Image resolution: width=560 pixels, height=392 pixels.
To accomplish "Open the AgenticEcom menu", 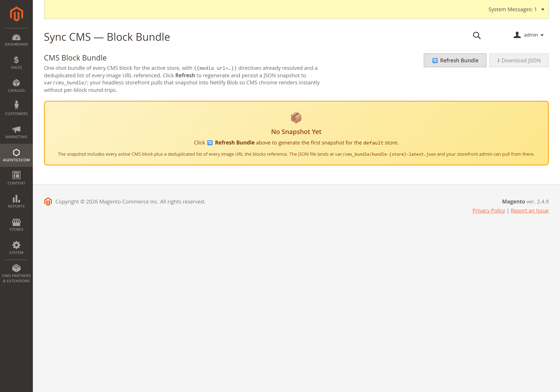I will tap(16, 155).
